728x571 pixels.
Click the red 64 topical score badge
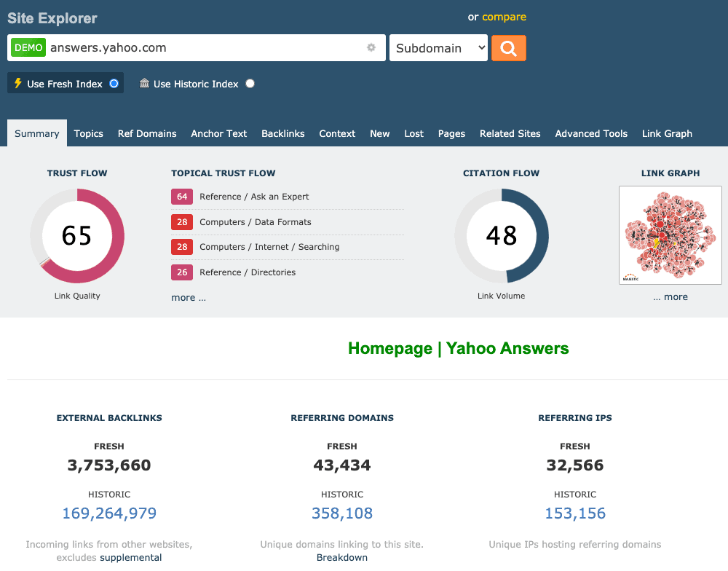pyautogui.click(x=182, y=197)
